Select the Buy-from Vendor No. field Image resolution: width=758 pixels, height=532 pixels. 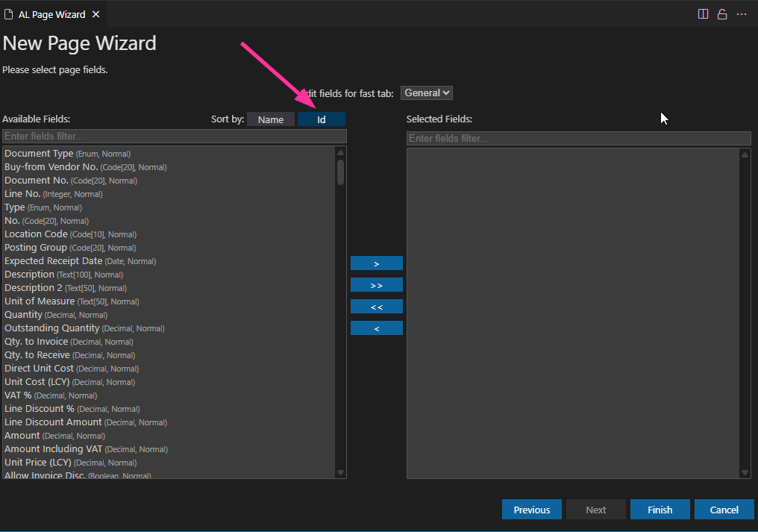[x=51, y=167]
